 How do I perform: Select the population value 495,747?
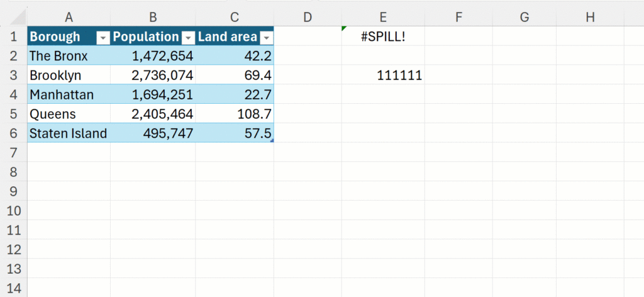coord(153,133)
